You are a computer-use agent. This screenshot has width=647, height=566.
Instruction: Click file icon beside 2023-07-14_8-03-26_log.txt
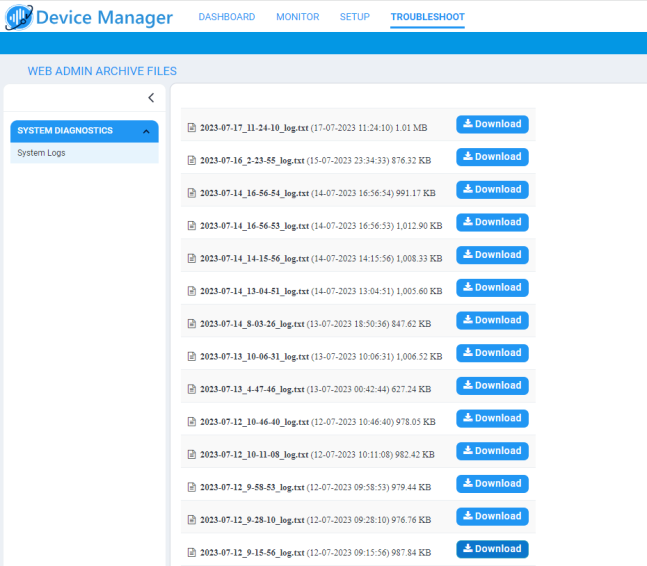[x=192, y=324]
